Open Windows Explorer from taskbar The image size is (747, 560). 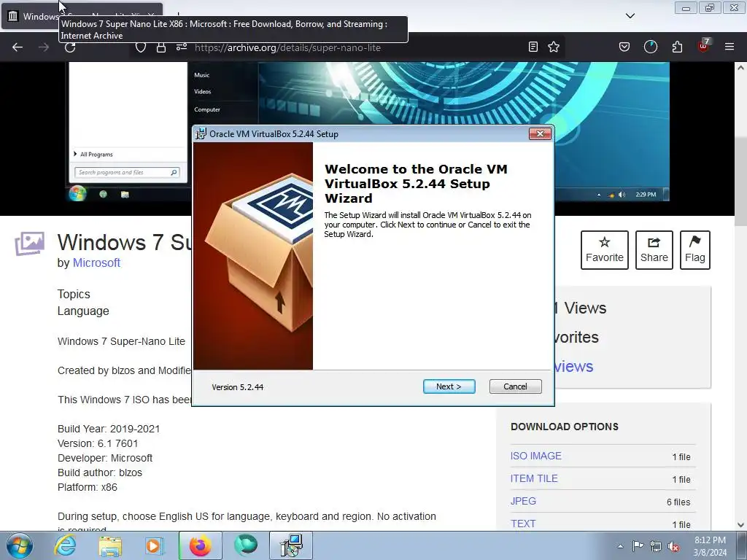pyautogui.click(x=110, y=545)
